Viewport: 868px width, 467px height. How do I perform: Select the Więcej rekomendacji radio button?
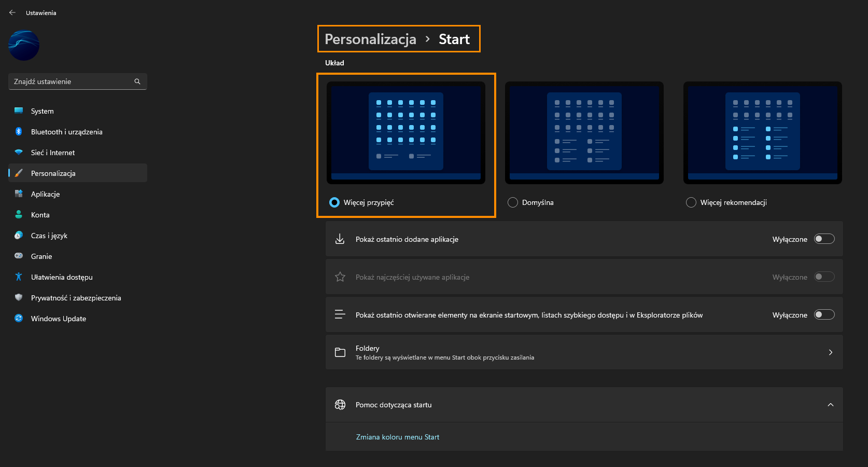coord(691,202)
